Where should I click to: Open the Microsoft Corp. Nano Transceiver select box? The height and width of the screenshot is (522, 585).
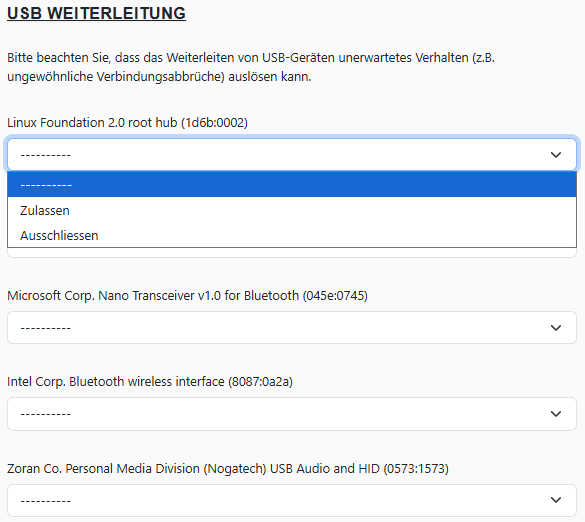[x=292, y=328]
